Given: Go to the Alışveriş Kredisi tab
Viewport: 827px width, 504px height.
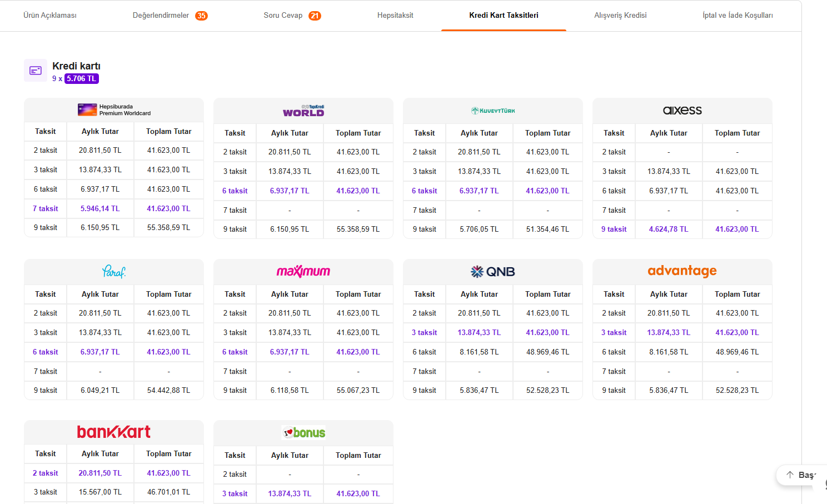Looking at the screenshot, I should click(620, 16).
